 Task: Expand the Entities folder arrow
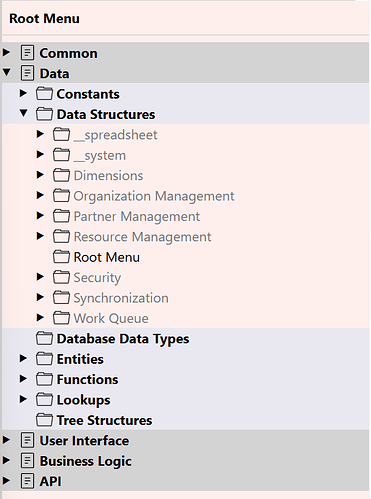[23, 358]
